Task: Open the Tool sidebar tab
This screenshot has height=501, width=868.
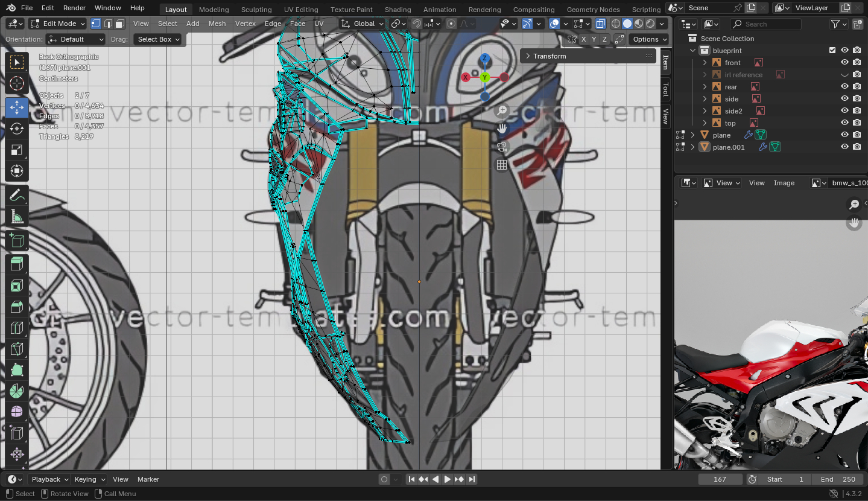Action: [666, 89]
